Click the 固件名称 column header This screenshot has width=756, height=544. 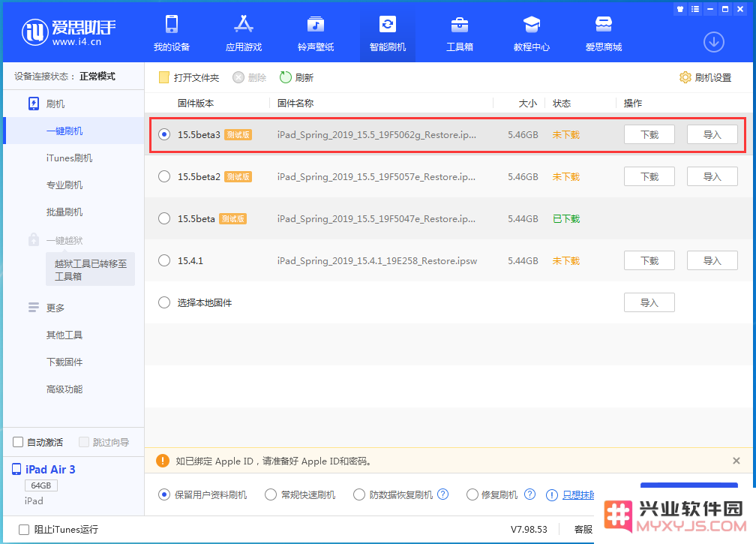[x=295, y=104]
